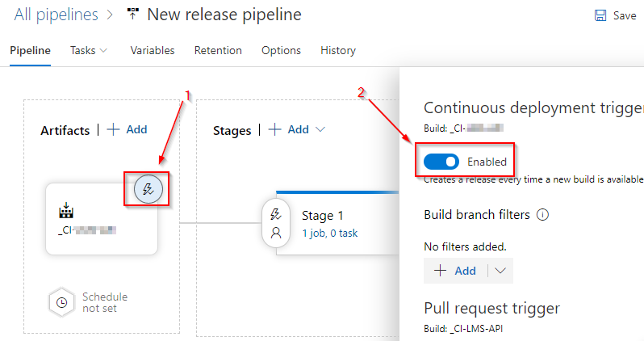644x341 pixels.
Task: Click the release pipeline icon beside title
Action: tap(132, 15)
